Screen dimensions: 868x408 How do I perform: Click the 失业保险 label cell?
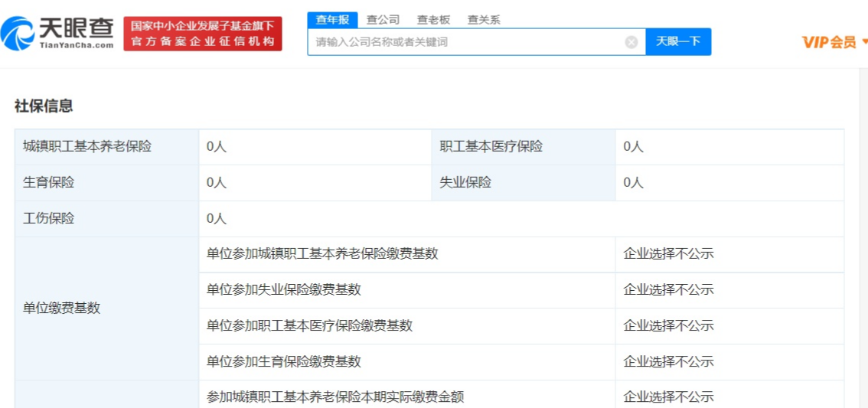pyautogui.click(x=465, y=182)
